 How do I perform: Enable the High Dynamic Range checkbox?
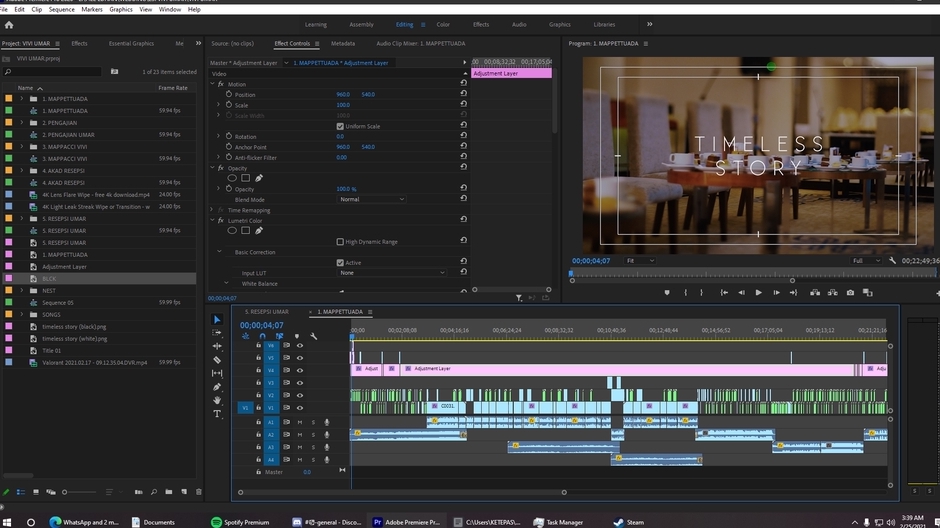(340, 242)
